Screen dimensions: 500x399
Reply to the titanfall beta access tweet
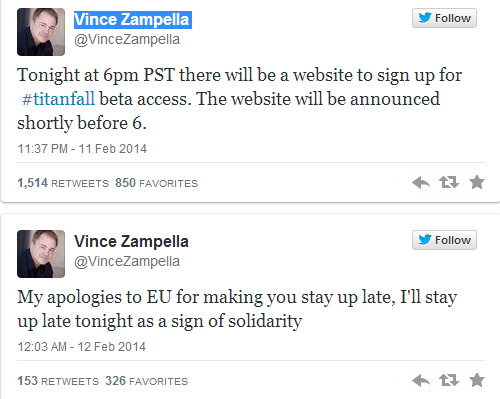pos(421,183)
